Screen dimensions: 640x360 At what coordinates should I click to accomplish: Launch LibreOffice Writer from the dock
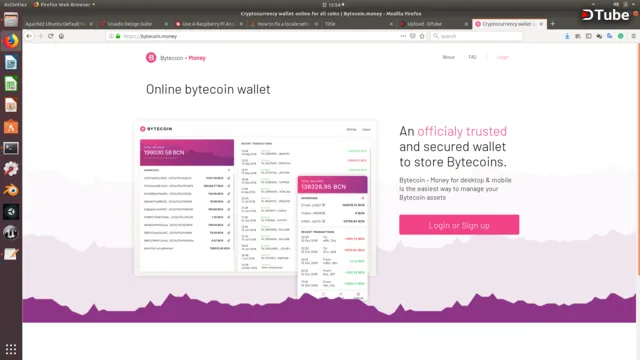coord(11,62)
